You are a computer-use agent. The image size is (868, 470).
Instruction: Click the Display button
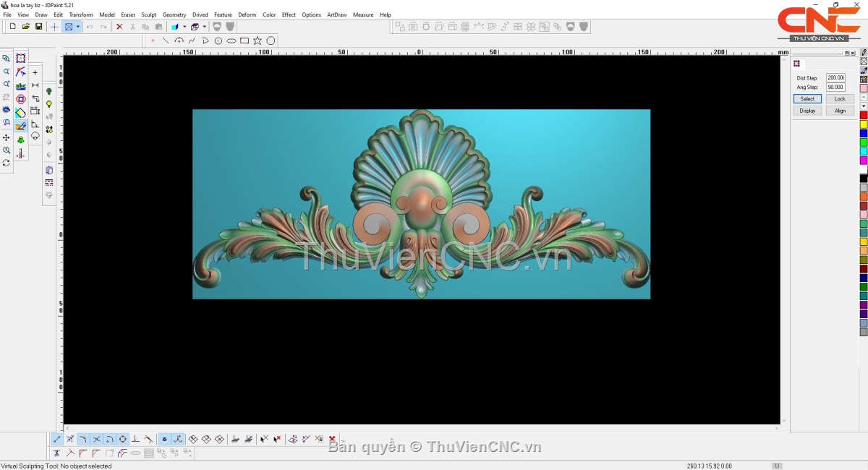pos(807,111)
